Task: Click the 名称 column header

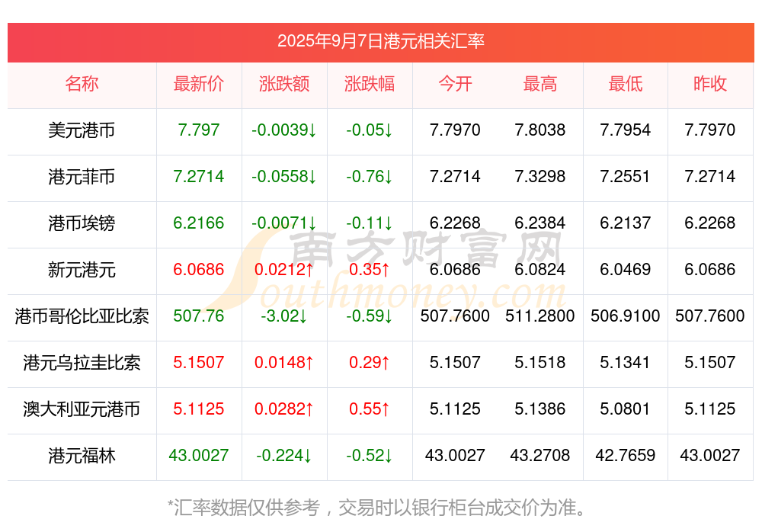Action: point(82,84)
